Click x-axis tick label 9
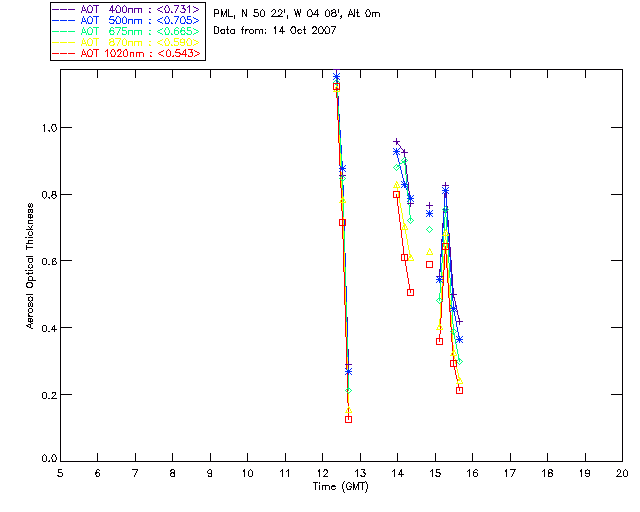 point(210,473)
